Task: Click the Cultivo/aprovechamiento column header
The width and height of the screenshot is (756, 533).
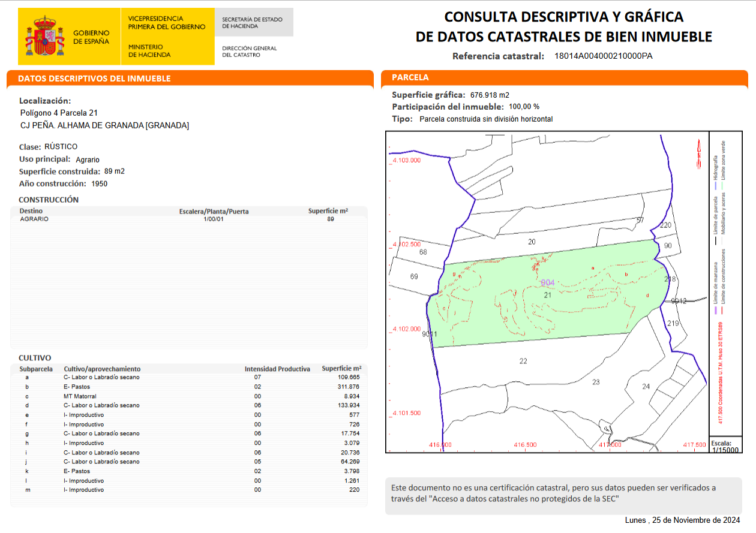Action: click(102, 369)
